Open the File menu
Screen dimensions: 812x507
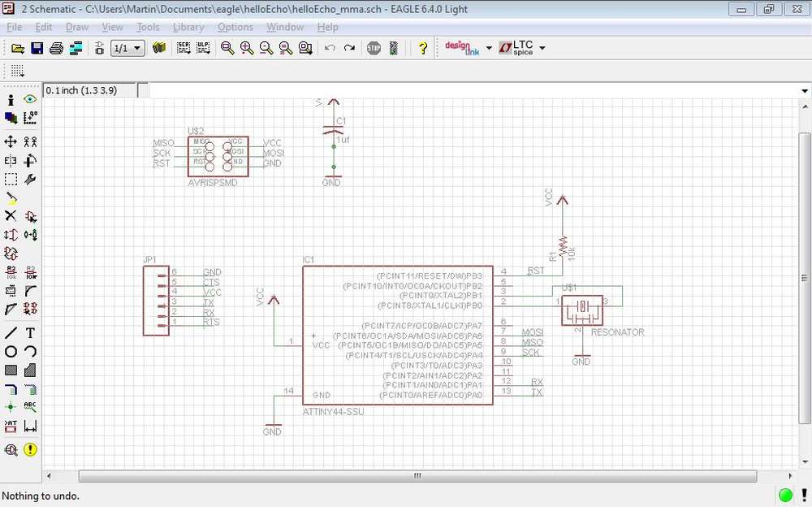(14, 27)
